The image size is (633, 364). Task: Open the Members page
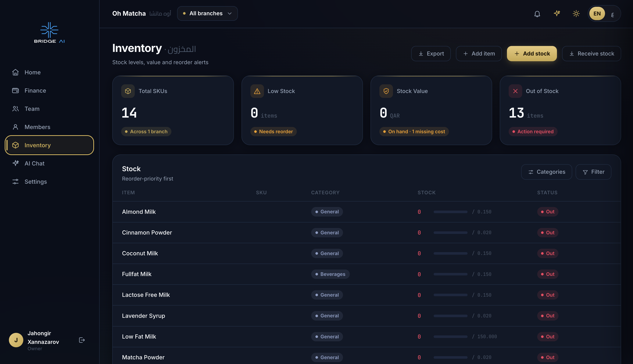pyautogui.click(x=50, y=127)
